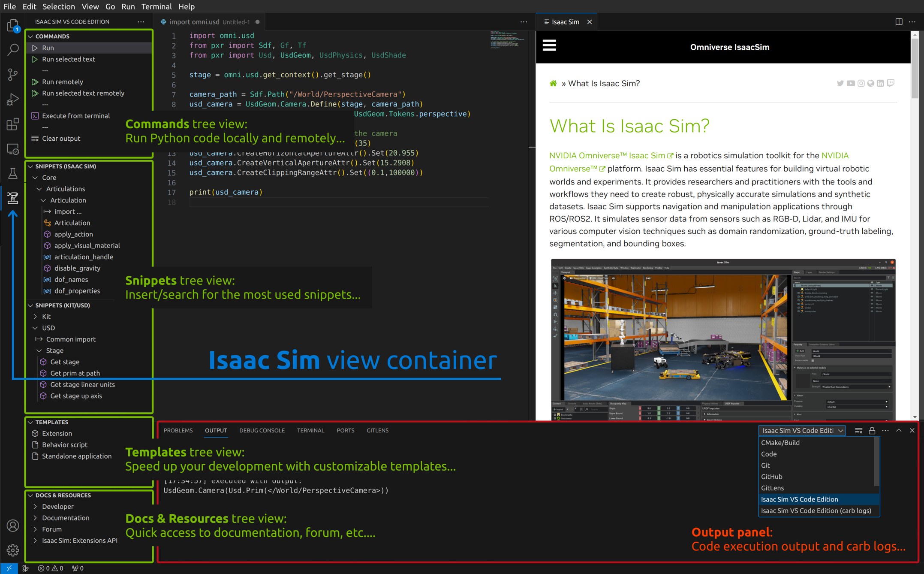Open the Manage gear at bottom of activity bar
This screenshot has height=574, width=924.
point(13,550)
